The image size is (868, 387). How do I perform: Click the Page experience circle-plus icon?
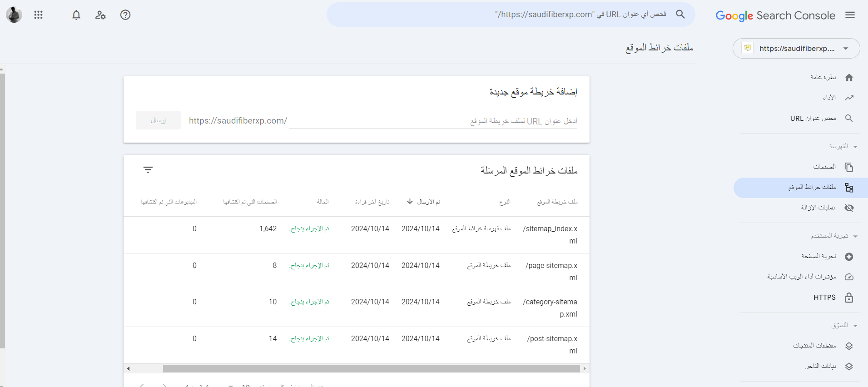(849, 257)
